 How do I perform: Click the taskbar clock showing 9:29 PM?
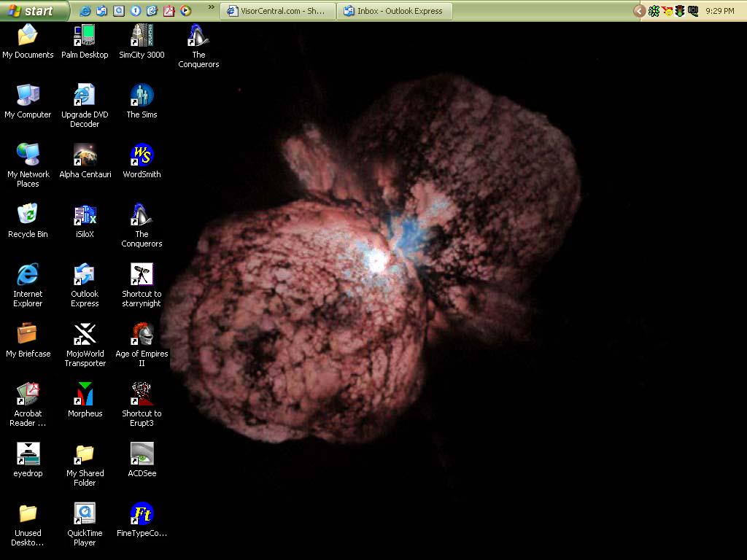coord(720,11)
